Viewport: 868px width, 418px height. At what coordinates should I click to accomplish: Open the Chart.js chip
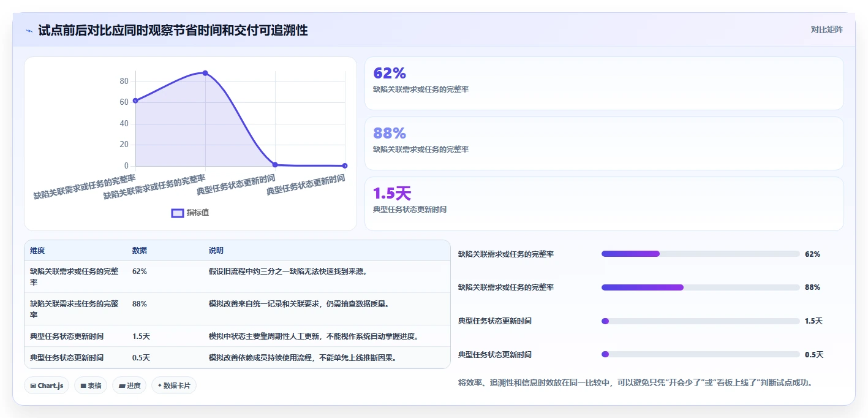pos(47,386)
